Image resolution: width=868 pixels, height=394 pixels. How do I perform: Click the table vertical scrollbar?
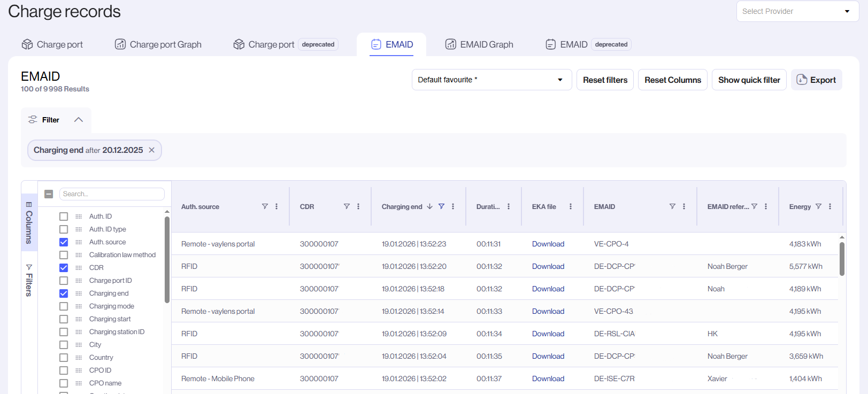click(x=842, y=259)
